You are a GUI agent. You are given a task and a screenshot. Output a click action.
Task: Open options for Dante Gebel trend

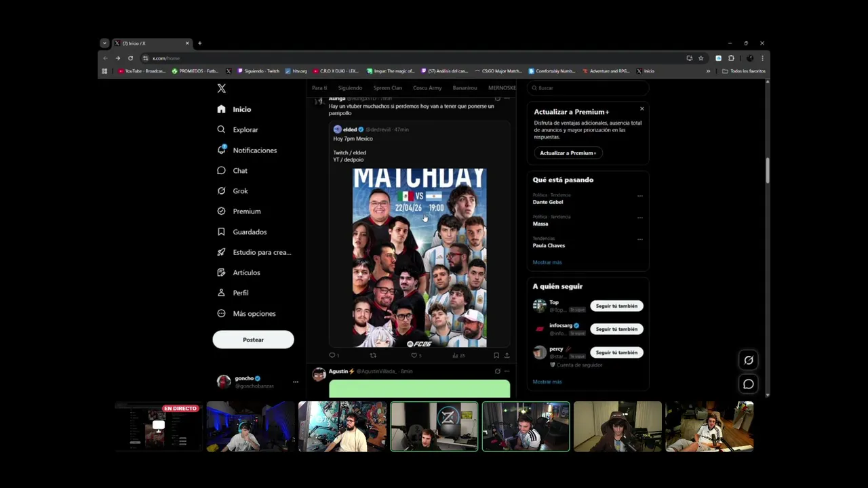[639, 196]
